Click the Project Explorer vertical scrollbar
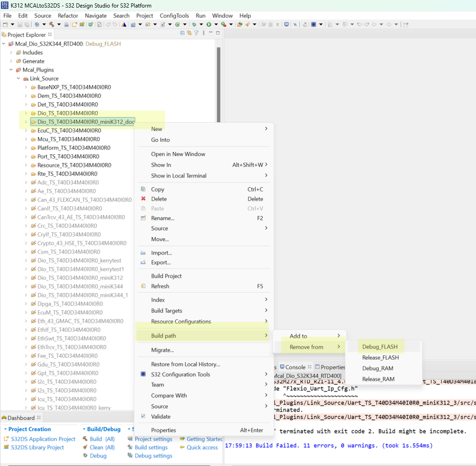The image size is (476, 466). coord(219,85)
